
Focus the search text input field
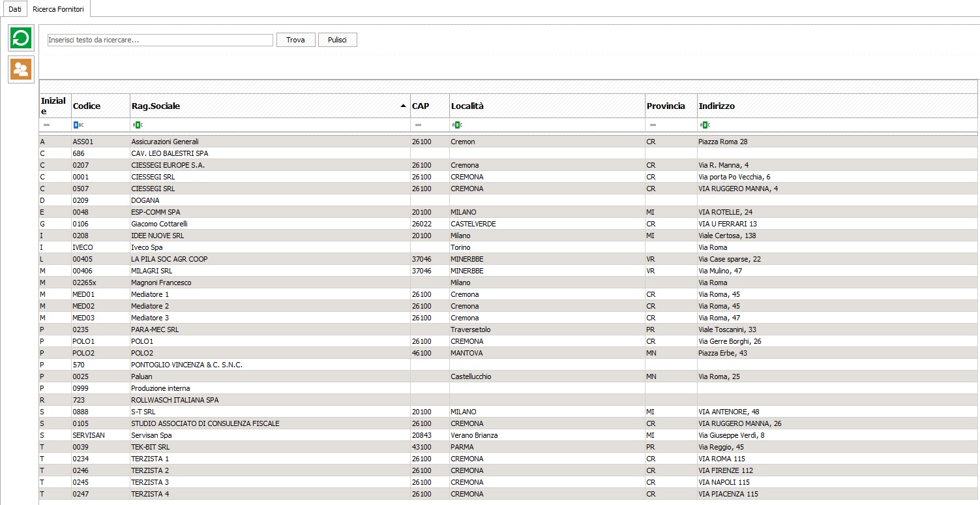(160, 40)
